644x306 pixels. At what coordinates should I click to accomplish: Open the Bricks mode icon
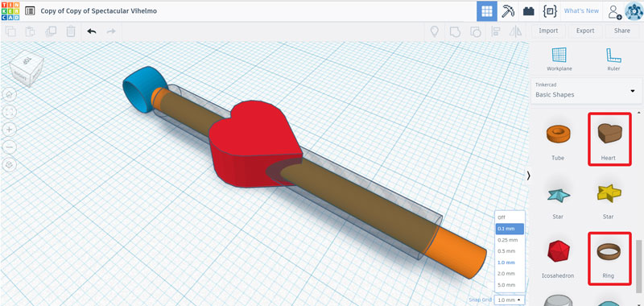pyautogui.click(x=529, y=11)
